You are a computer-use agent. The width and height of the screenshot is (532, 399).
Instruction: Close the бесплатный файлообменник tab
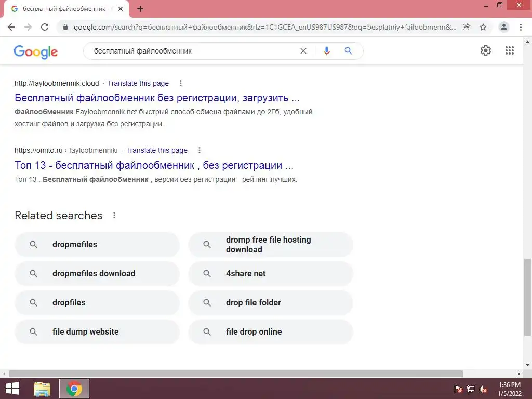coord(121,9)
